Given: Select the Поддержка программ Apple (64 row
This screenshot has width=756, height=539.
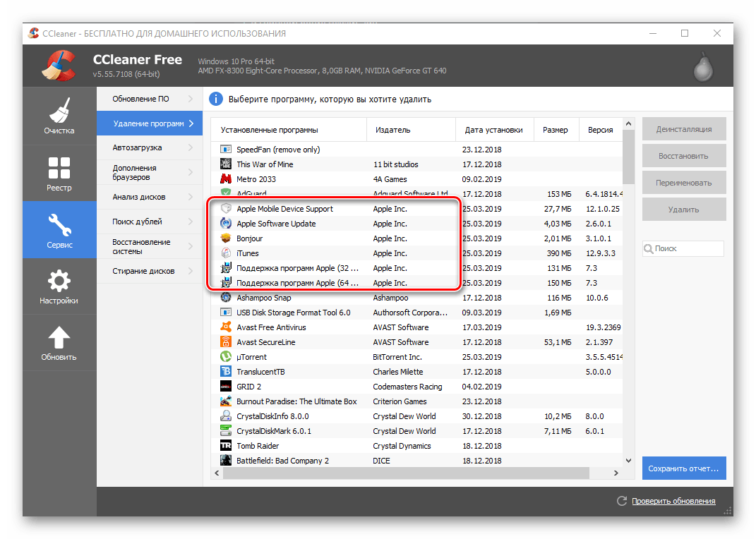Looking at the screenshot, I should pos(416,283).
